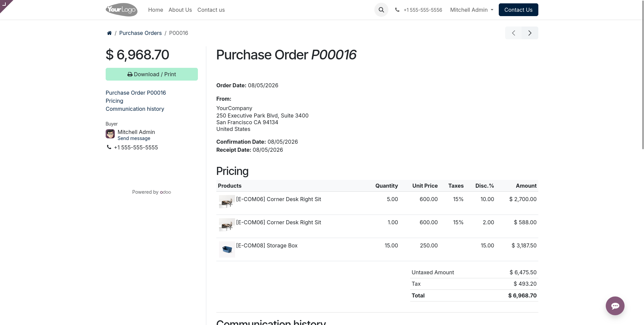Click the Download / Print button
Image resolution: width=644 pixels, height=325 pixels.
[x=152, y=74]
